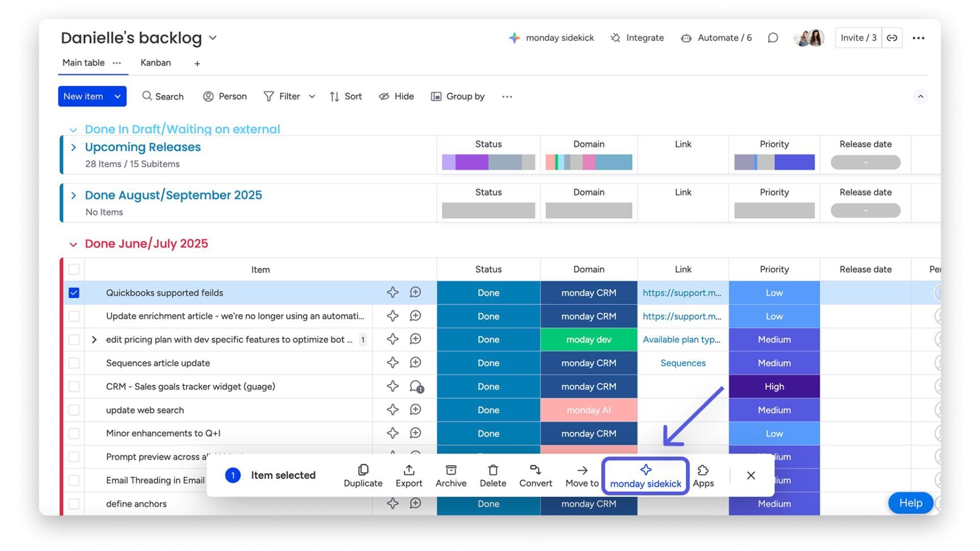Screen dimensions: 980x551
Task: Open board discussion chat bubble icon
Action: [x=773, y=38]
